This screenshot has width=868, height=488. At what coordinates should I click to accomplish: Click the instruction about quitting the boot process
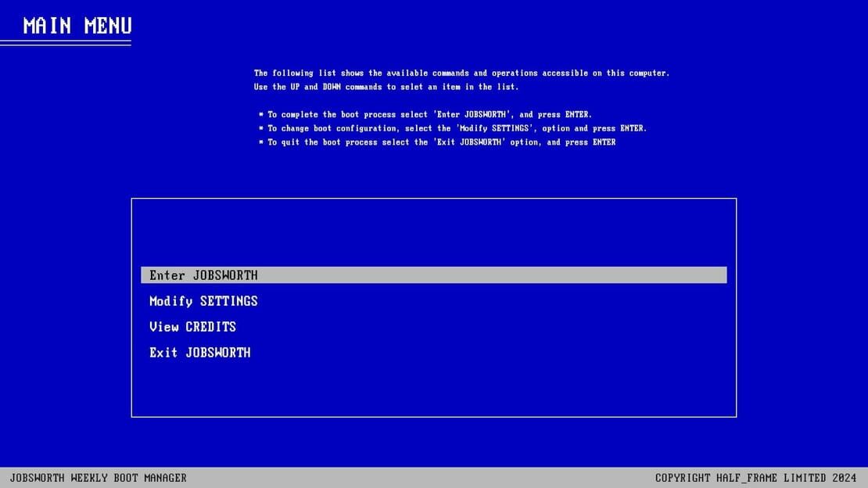click(441, 142)
